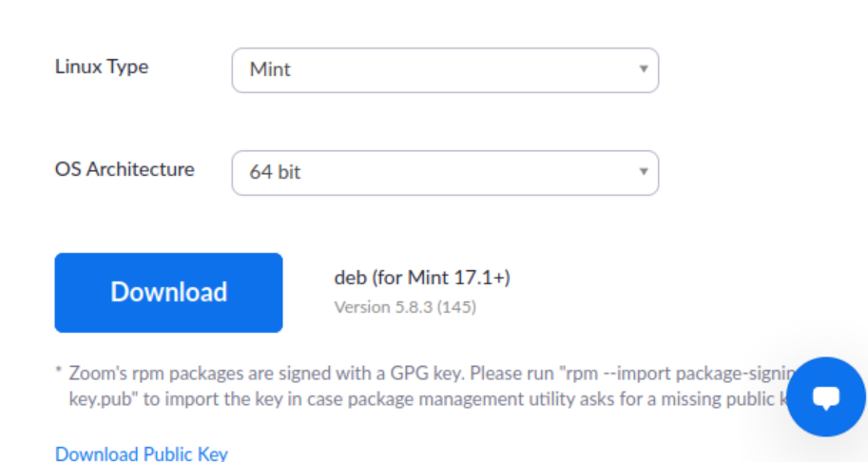Click the asterisk before the Zoom's rpm note
Viewport: 868px width, 462px height.
[59, 370]
